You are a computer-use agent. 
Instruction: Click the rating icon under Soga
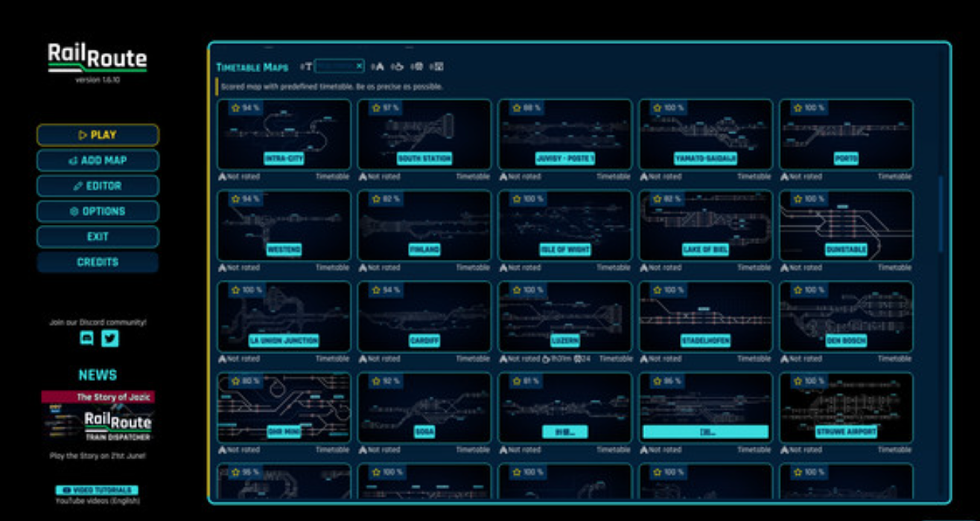coord(363,450)
